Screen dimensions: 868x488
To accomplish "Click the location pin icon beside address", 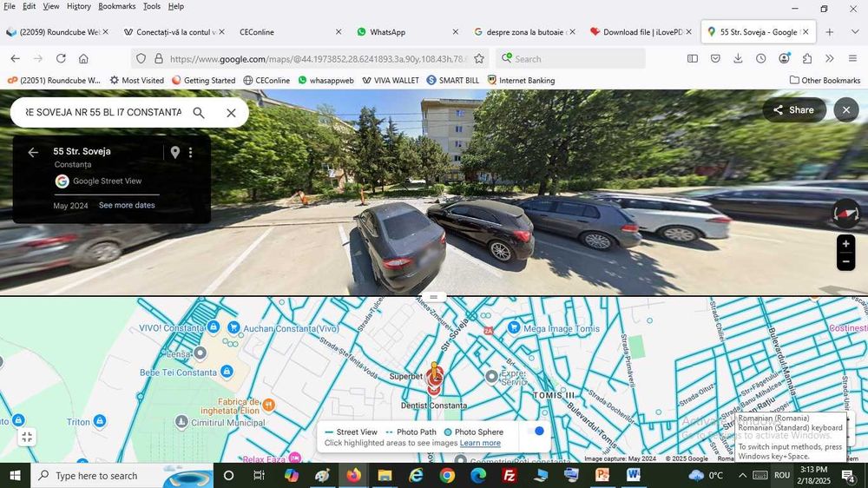I will [x=175, y=152].
